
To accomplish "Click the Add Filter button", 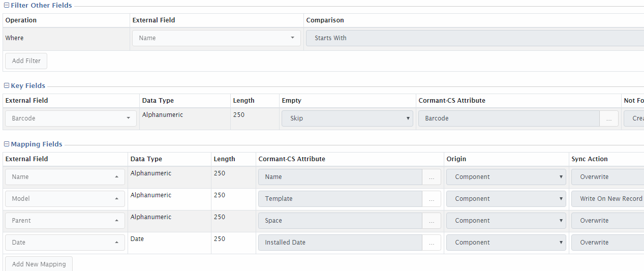I will (x=26, y=61).
